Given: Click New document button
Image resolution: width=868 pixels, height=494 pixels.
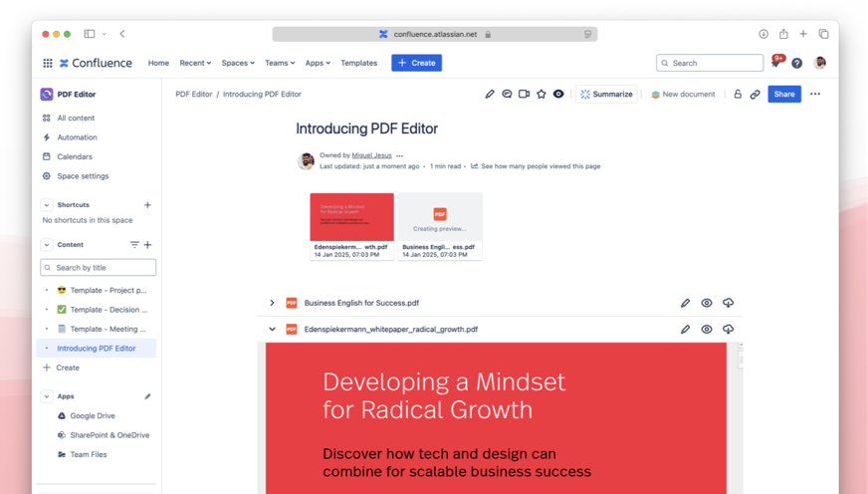Looking at the screenshot, I should [x=683, y=95].
